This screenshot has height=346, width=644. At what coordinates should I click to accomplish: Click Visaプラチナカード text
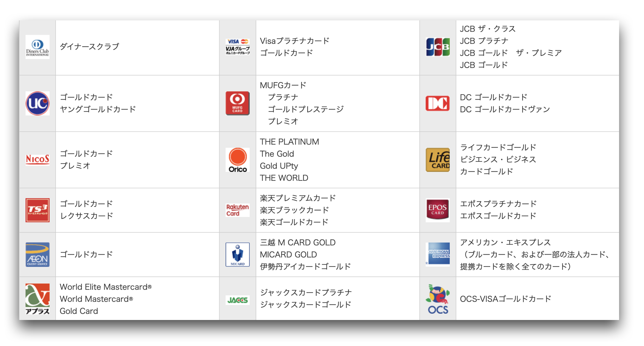[x=295, y=41]
